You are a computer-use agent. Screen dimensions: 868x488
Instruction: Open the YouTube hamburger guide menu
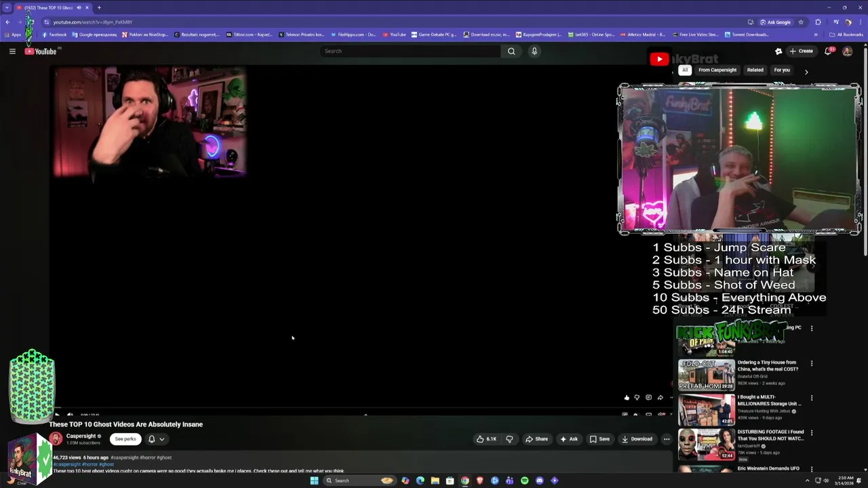(12, 51)
